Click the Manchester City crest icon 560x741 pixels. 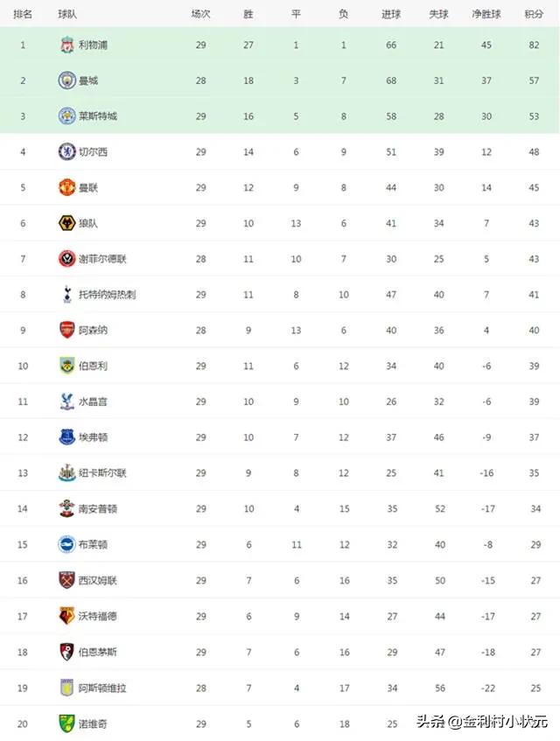[67, 80]
